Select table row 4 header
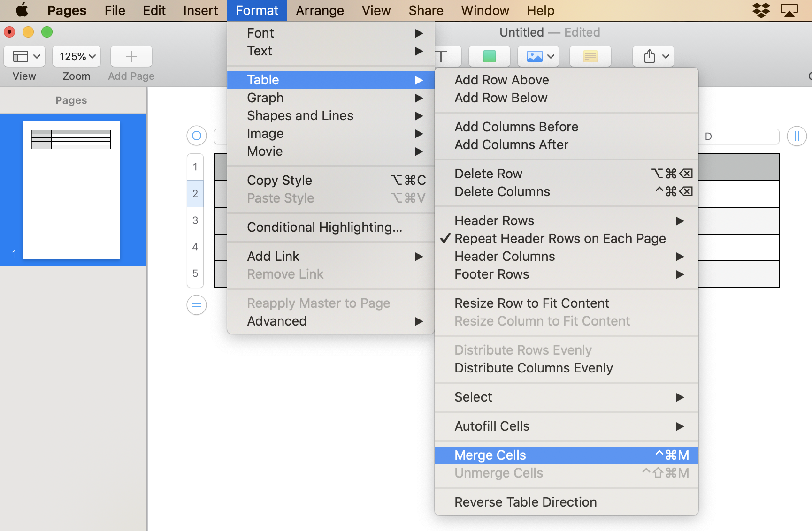 (195, 247)
